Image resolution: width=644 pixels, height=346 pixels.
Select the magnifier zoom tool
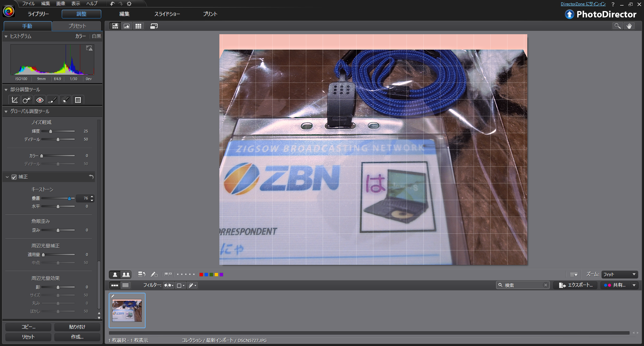(618, 26)
